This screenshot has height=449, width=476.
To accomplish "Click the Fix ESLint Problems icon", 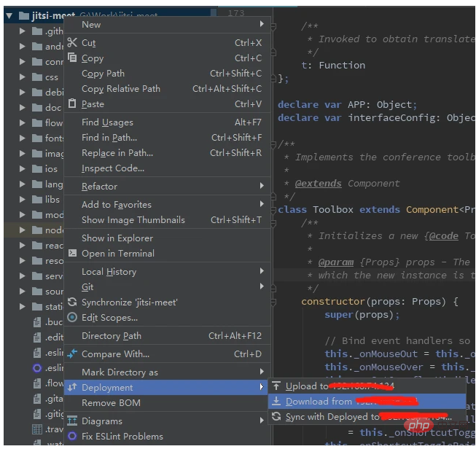I will (x=72, y=436).
